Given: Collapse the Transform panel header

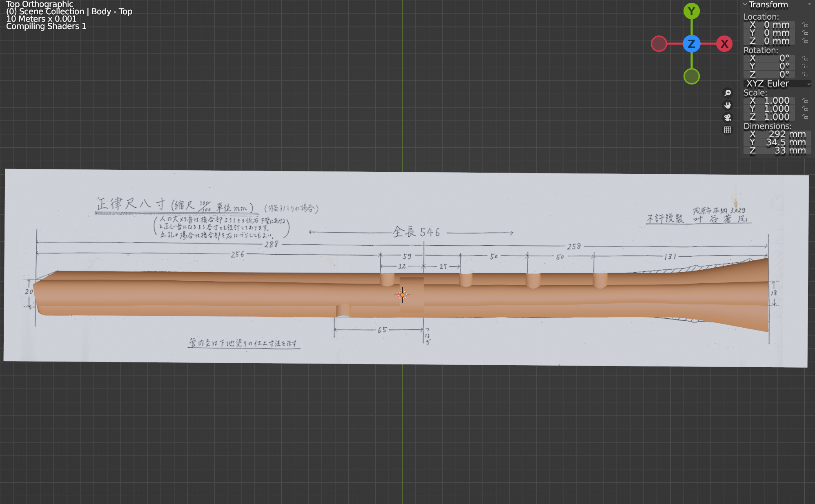Looking at the screenshot, I should click(745, 4).
